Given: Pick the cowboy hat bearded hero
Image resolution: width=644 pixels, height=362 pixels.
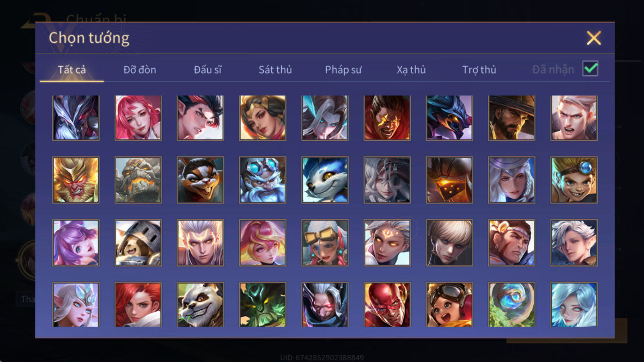Looking at the screenshot, I should (512, 118).
